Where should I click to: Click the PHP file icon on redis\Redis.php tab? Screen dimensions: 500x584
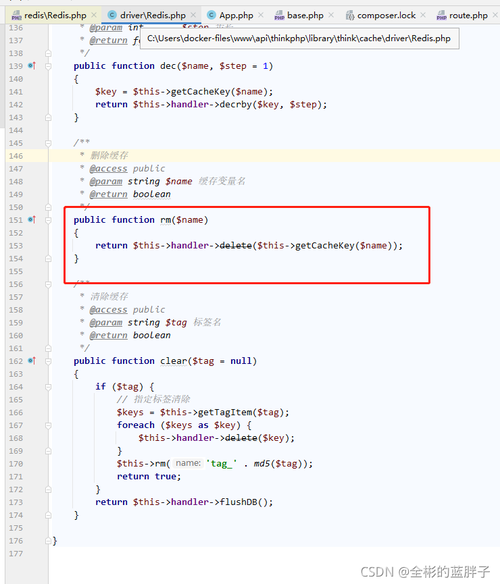coord(16,15)
